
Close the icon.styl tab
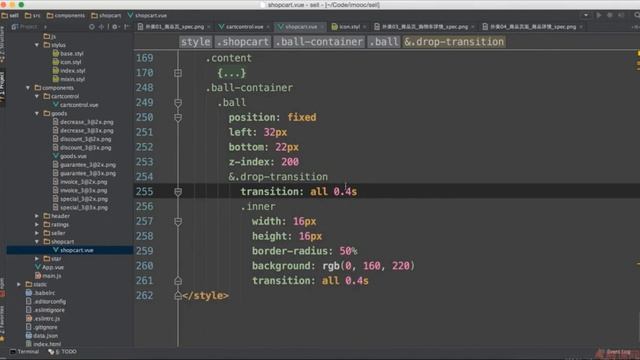(x=364, y=27)
